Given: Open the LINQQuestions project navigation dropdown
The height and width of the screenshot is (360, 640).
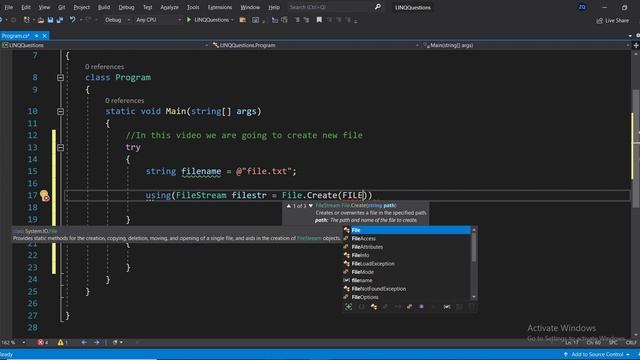Looking at the screenshot, I should [x=105, y=45].
